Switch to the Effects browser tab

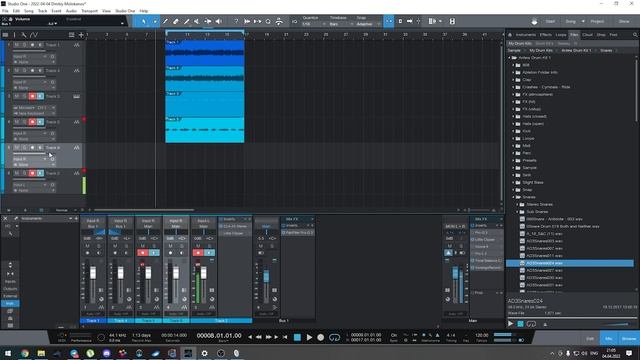point(545,35)
